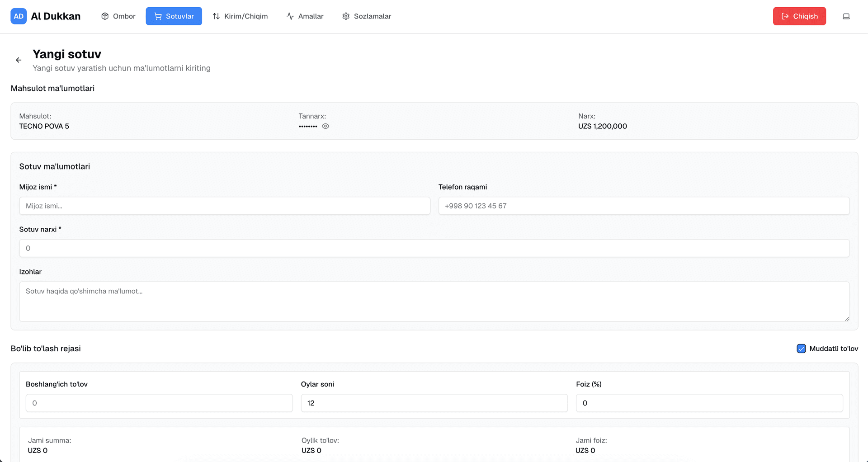Image resolution: width=868 pixels, height=462 pixels.
Task: Click the Oylar soni field
Action: click(434, 403)
